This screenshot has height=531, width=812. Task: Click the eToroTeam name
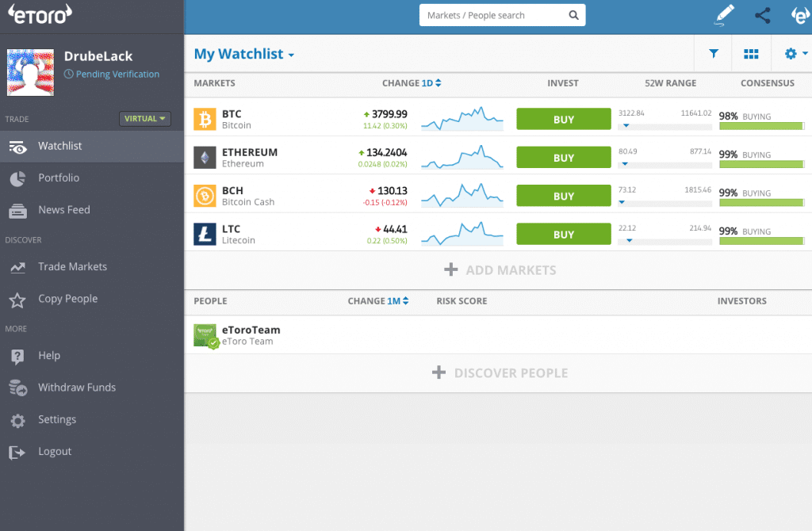tap(251, 330)
